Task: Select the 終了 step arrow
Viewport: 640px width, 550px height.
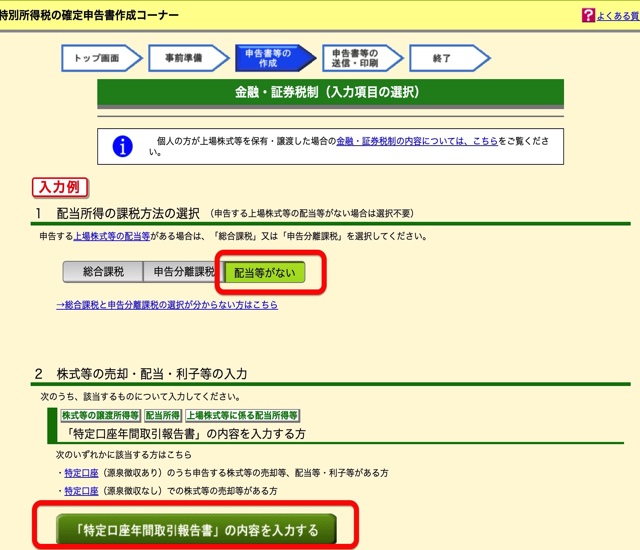Action: [x=442, y=59]
